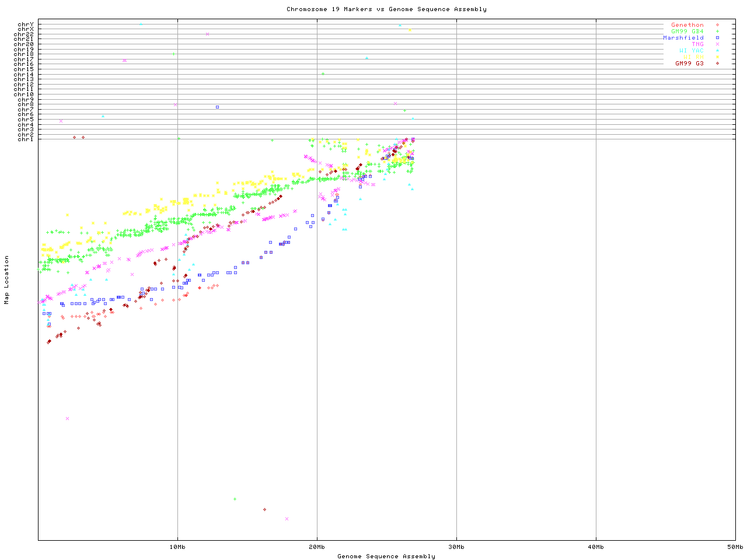The width and height of the screenshot is (747, 560).
Task: Click the blue square marker on chr7 row
Action: pos(217,107)
